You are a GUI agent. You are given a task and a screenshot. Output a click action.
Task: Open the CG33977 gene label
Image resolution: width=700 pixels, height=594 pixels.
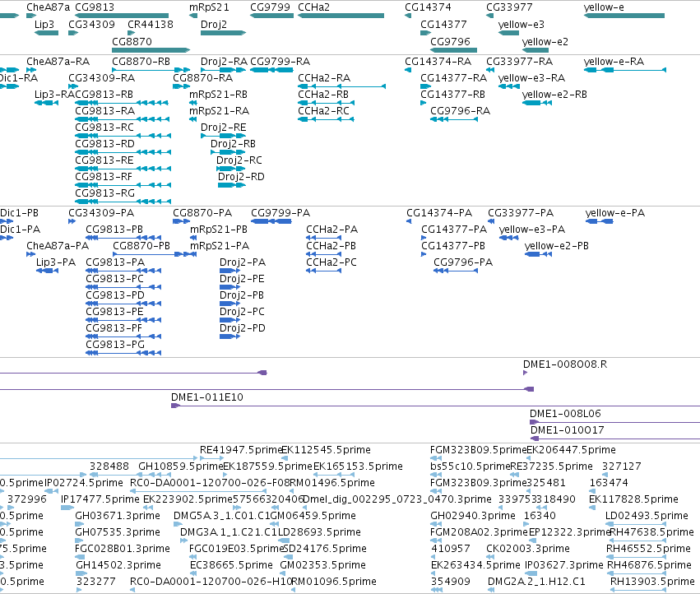[509, 7]
